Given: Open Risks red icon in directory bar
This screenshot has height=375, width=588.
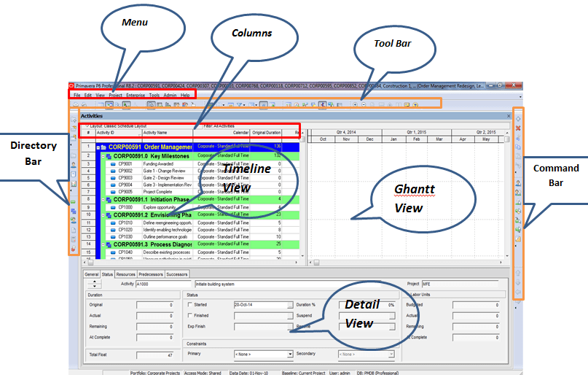Looking at the screenshot, I should [74, 248].
